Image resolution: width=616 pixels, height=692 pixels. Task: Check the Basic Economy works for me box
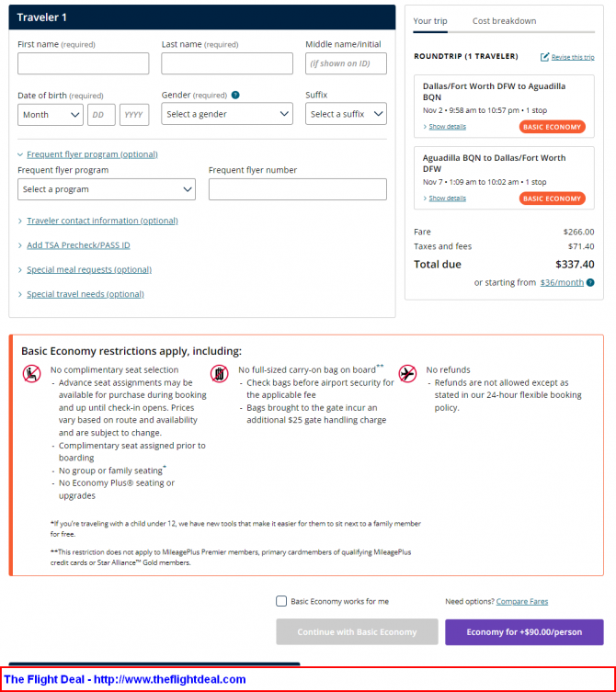point(281,601)
